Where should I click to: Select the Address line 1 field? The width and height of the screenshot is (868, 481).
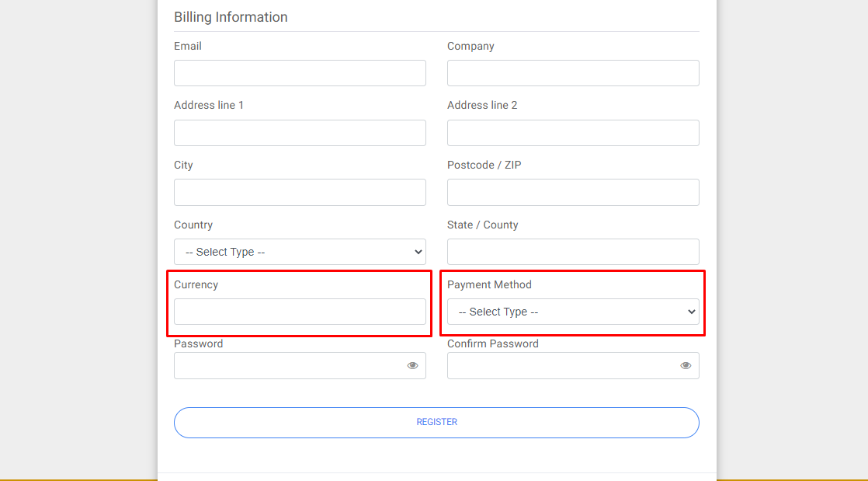300,133
